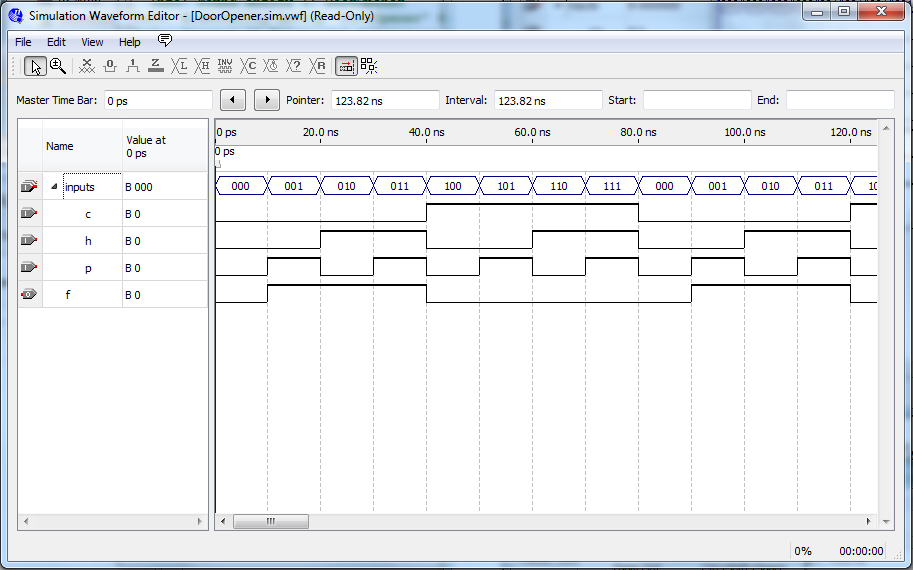The image size is (913, 570).
Task: Click name panel scrollbar right arrow
Action: tap(200, 521)
